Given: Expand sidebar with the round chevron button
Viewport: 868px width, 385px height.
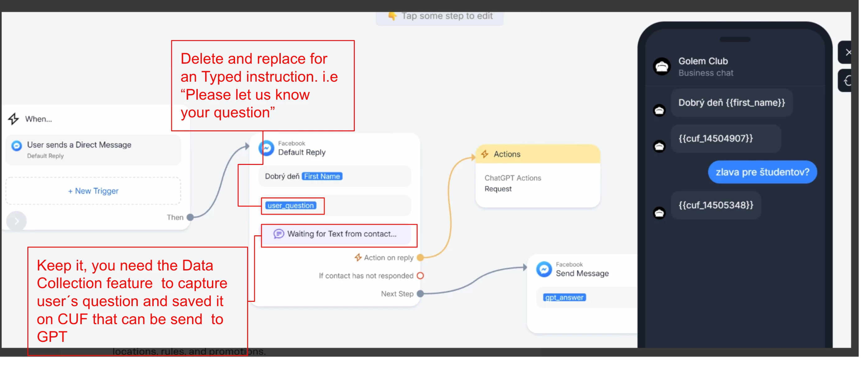Looking at the screenshot, I should pos(16,221).
